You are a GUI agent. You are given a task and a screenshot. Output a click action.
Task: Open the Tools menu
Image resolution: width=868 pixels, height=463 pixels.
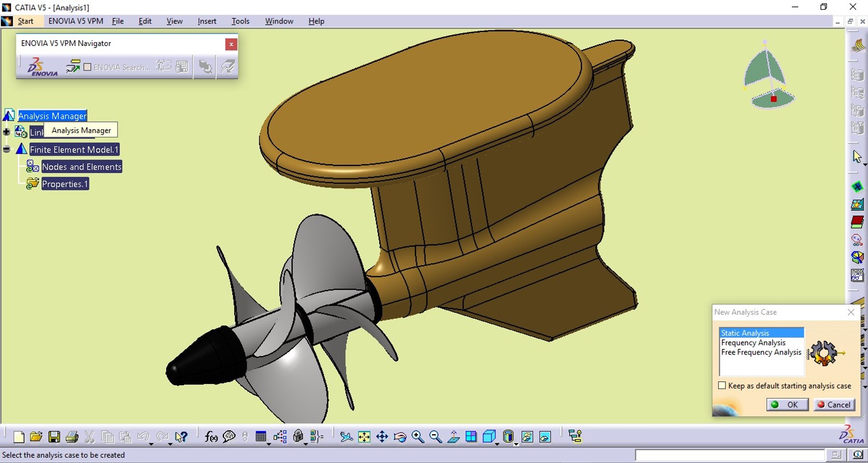pyautogui.click(x=240, y=21)
